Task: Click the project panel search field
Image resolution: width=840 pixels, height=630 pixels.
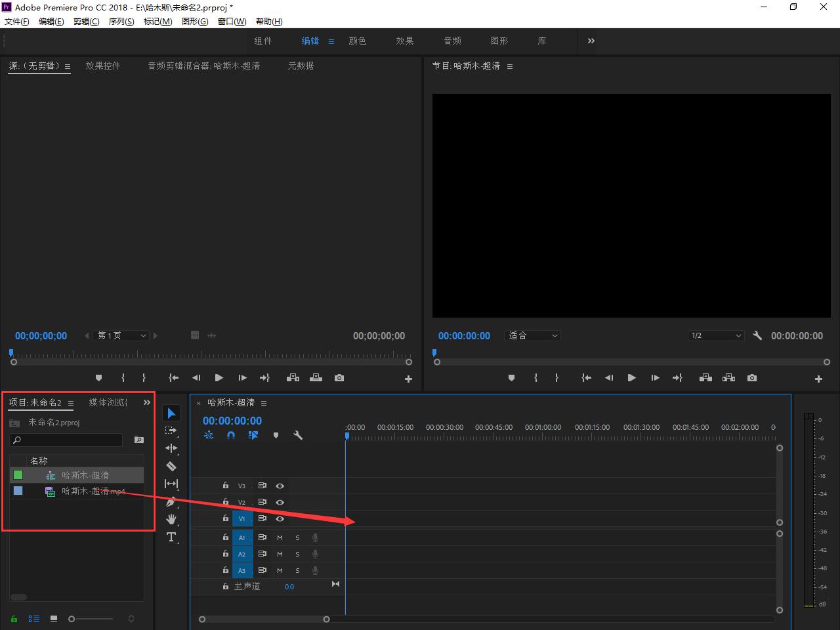Action: point(66,440)
